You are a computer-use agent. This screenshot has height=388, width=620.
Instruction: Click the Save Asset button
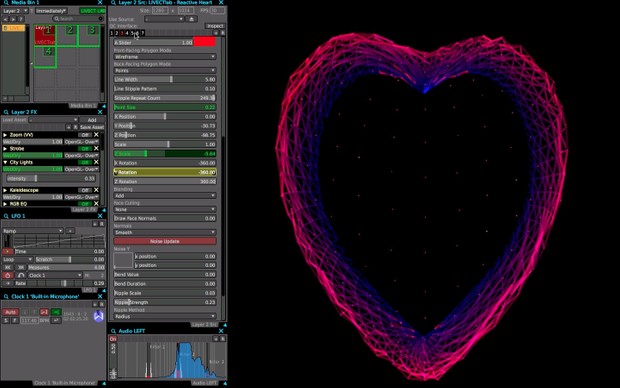92,127
